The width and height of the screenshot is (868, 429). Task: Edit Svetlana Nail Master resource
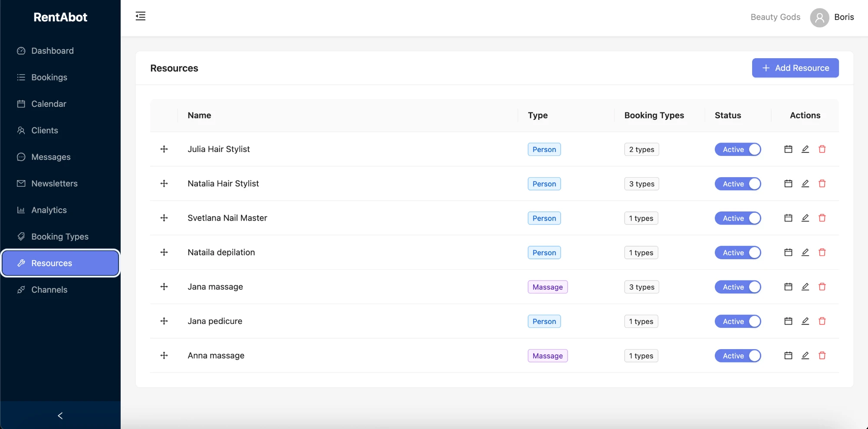[805, 218]
